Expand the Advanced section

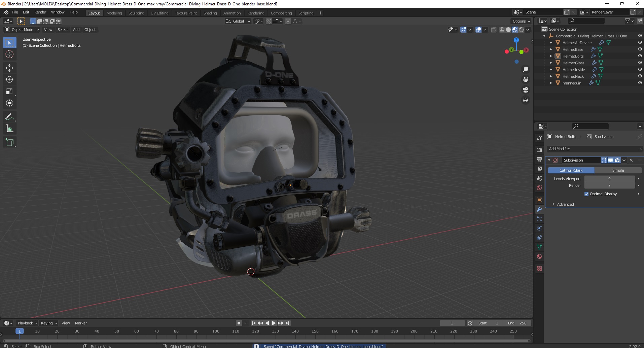pyautogui.click(x=565, y=204)
